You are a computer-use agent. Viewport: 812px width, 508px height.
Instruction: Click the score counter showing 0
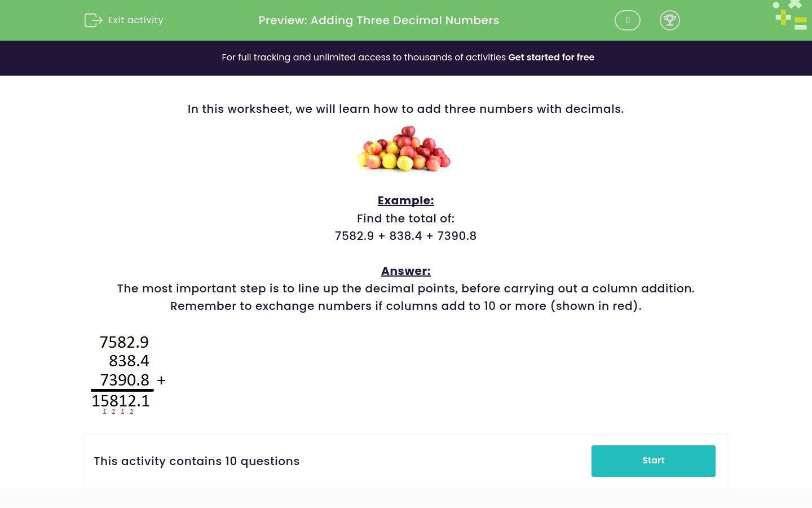[627, 20]
